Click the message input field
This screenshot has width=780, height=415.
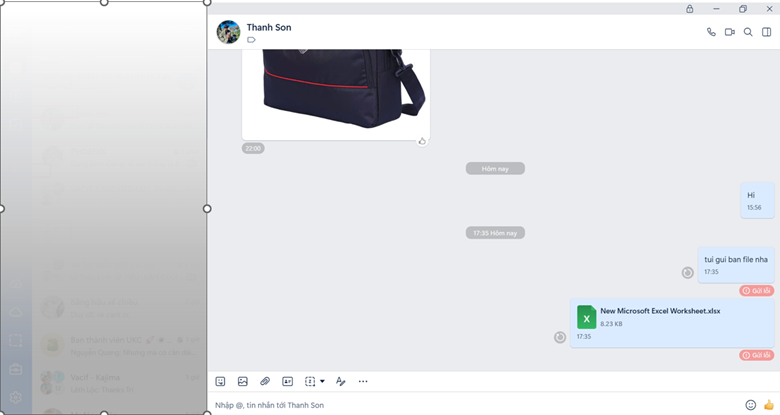[x=470, y=405]
